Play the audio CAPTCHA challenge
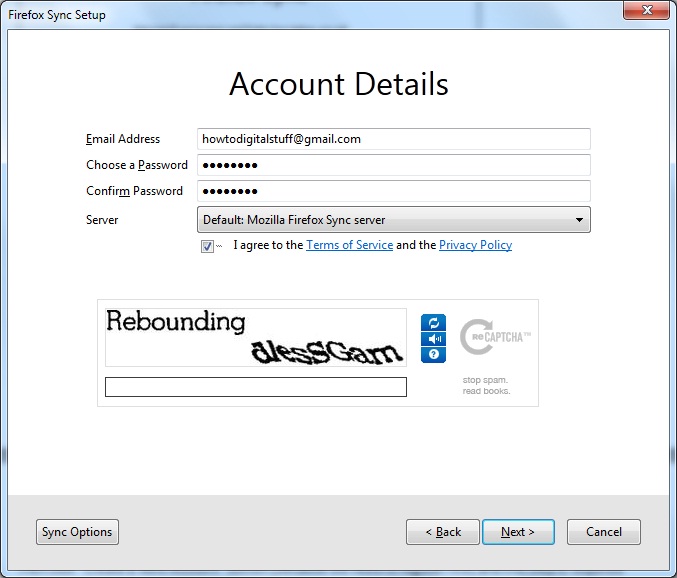This screenshot has height=578, width=677. [433, 339]
